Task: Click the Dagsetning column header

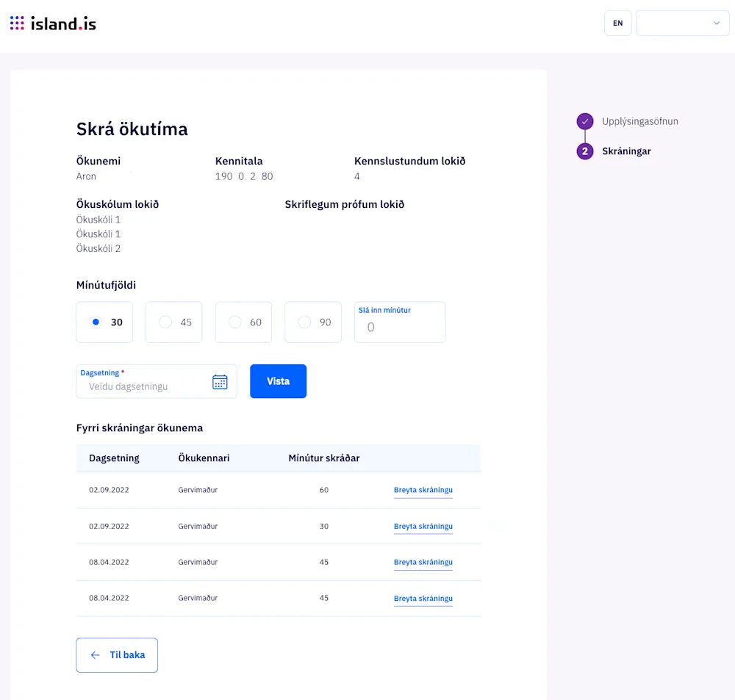Action: tap(114, 458)
